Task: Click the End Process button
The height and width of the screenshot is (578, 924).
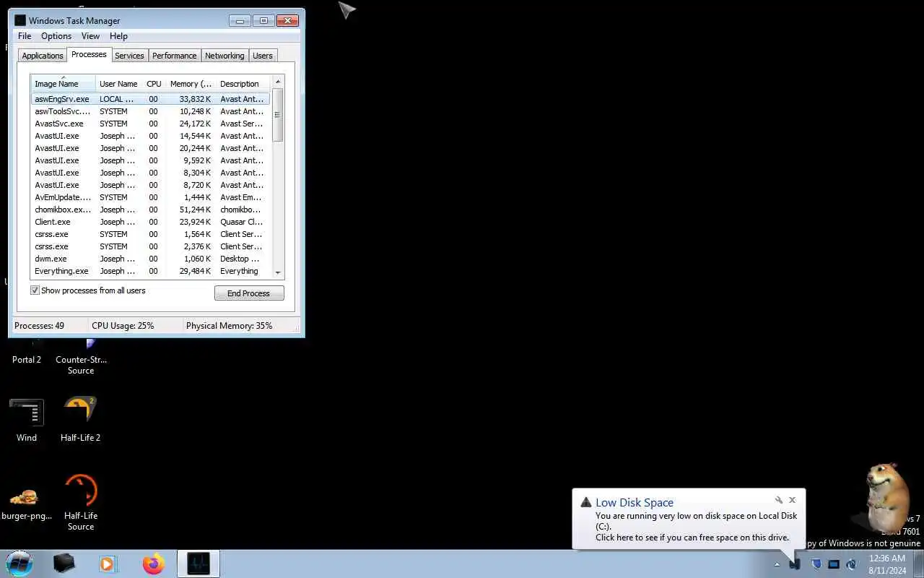Action: 249,293
